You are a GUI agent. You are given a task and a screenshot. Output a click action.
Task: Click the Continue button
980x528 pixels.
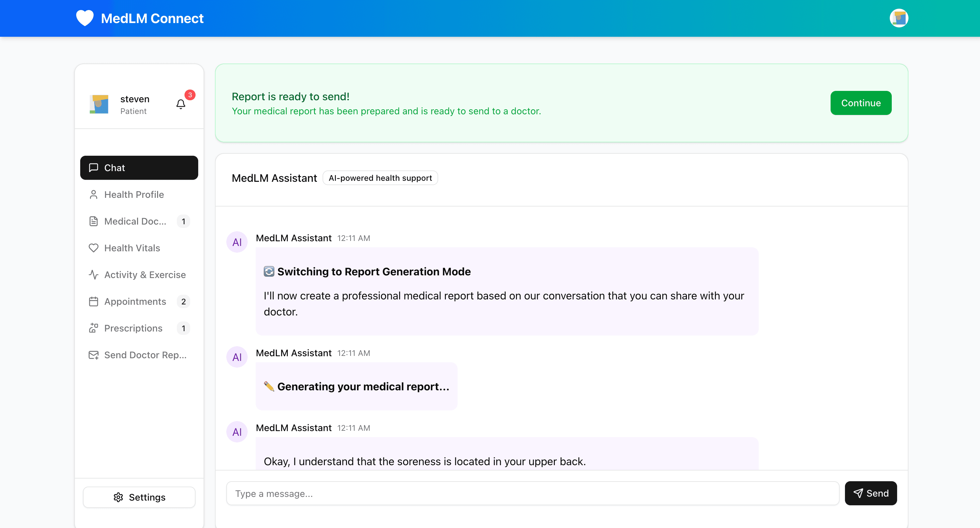click(x=861, y=103)
